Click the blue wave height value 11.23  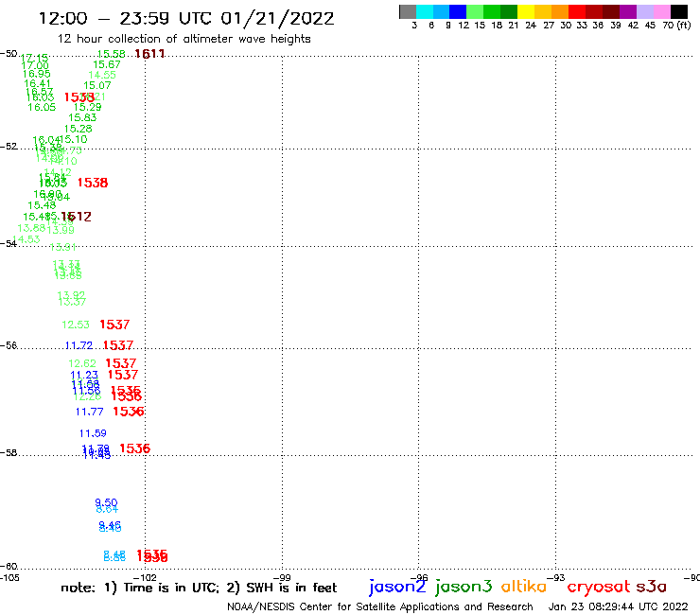pyautogui.click(x=84, y=376)
